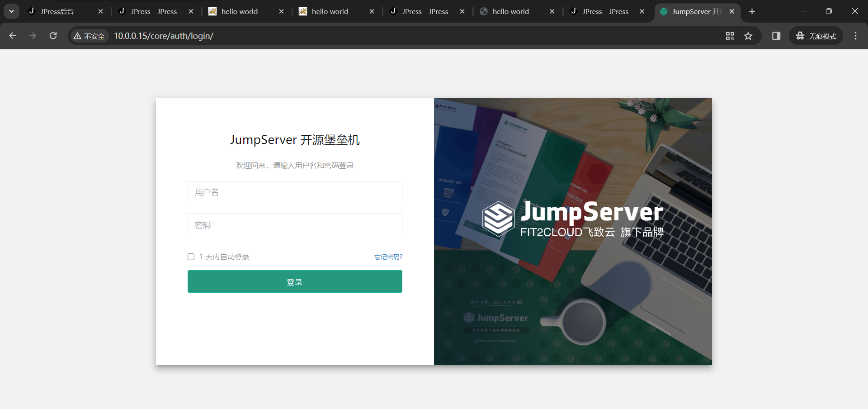Image resolution: width=868 pixels, height=409 pixels.
Task: Close the second tab titled JPress - JPress
Action: 191,11
